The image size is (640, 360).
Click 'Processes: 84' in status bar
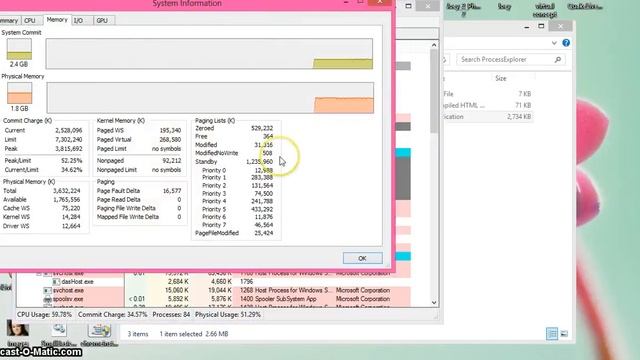tap(171, 315)
